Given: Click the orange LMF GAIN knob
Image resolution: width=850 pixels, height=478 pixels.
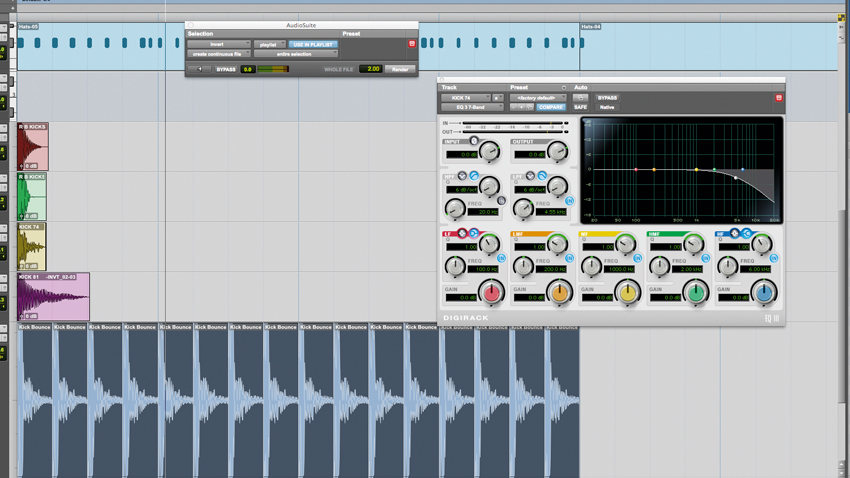Looking at the screenshot, I should [559, 293].
